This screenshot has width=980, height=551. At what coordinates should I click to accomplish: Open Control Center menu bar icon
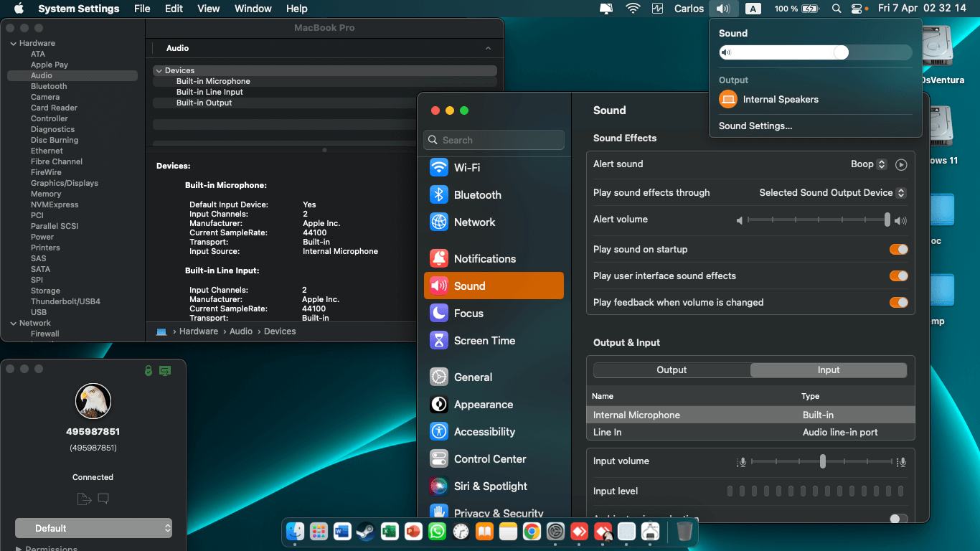click(857, 9)
